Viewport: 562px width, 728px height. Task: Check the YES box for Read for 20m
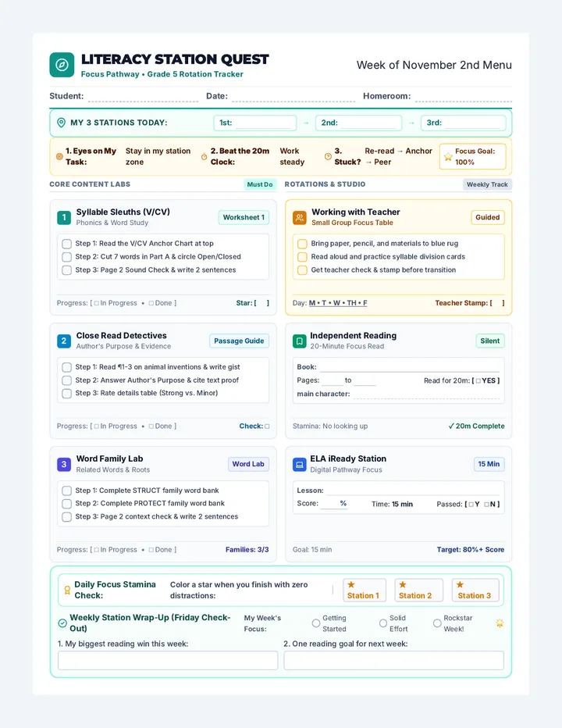478,380
